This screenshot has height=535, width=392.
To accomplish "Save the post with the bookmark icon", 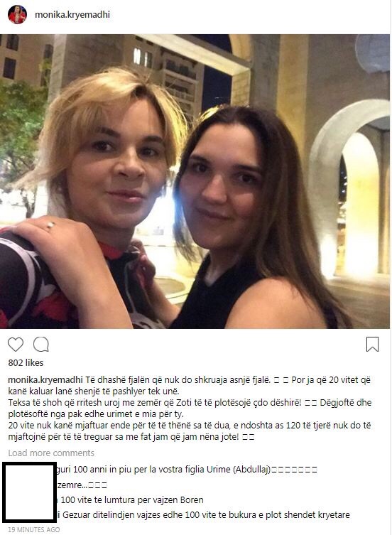I will (372, 344).
